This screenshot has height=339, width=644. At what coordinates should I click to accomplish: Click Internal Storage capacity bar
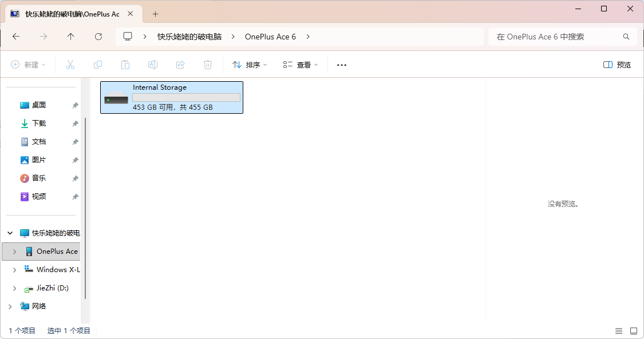[x=186, y=98]
